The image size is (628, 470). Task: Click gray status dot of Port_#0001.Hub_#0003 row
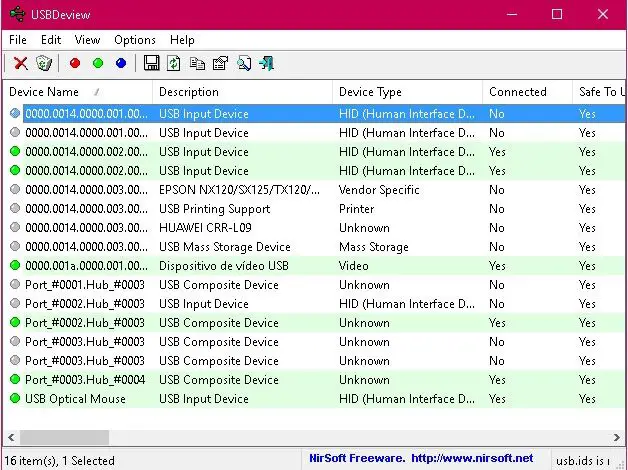[x=15, y=284]
